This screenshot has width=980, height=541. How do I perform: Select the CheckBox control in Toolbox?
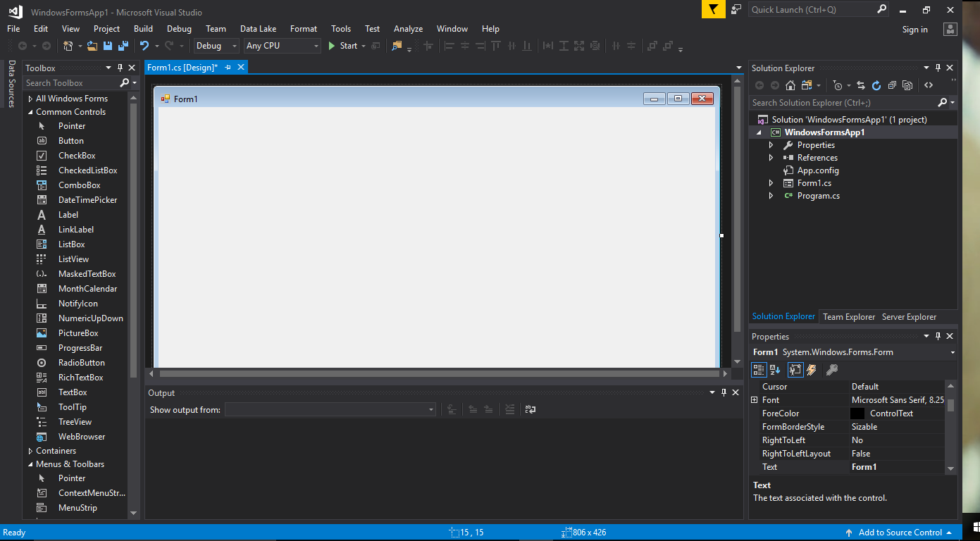coord(77,156)
